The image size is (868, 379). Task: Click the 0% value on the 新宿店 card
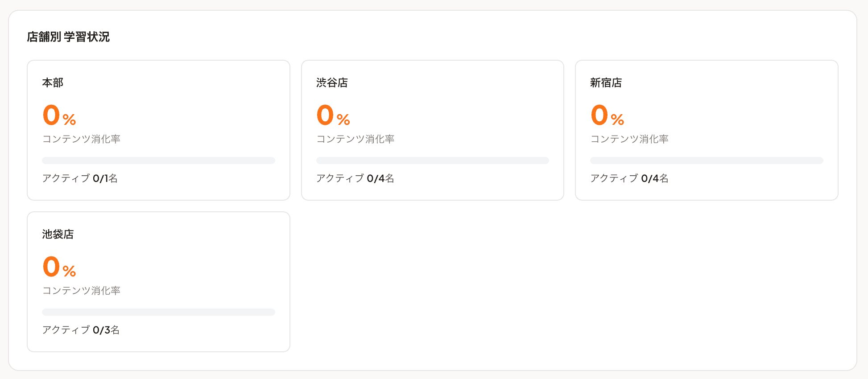tap(607, 115)
